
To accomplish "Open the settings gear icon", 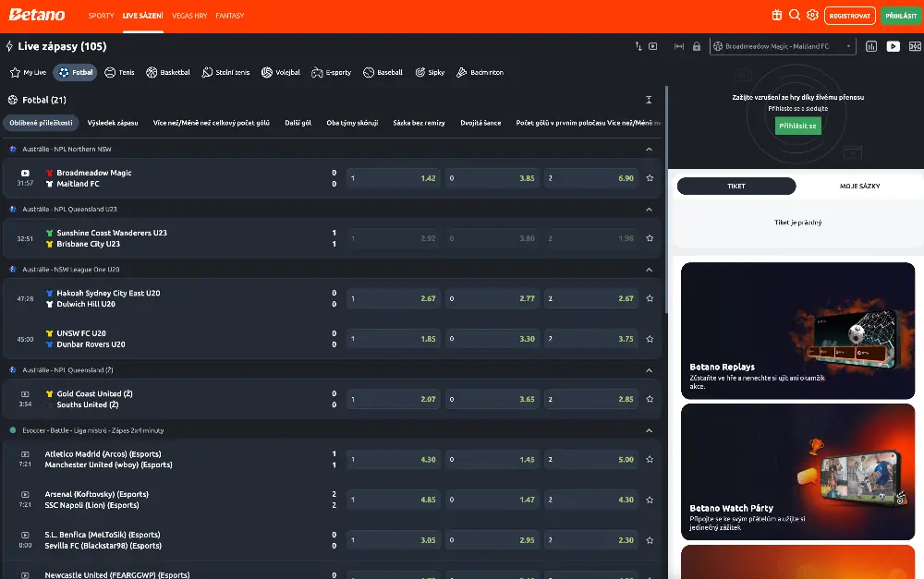I will [812, 15].
